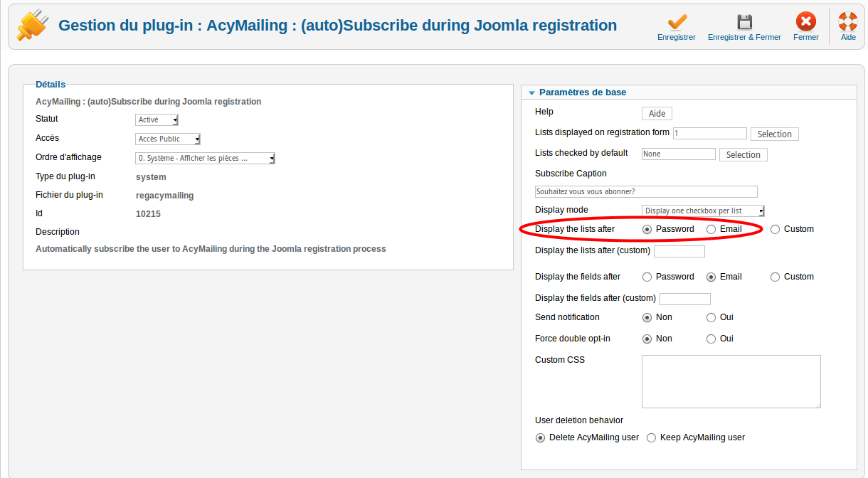Open the Statut dropdown
The height and width of the screenshot is (478, 868).
click(x=157, y=120)
